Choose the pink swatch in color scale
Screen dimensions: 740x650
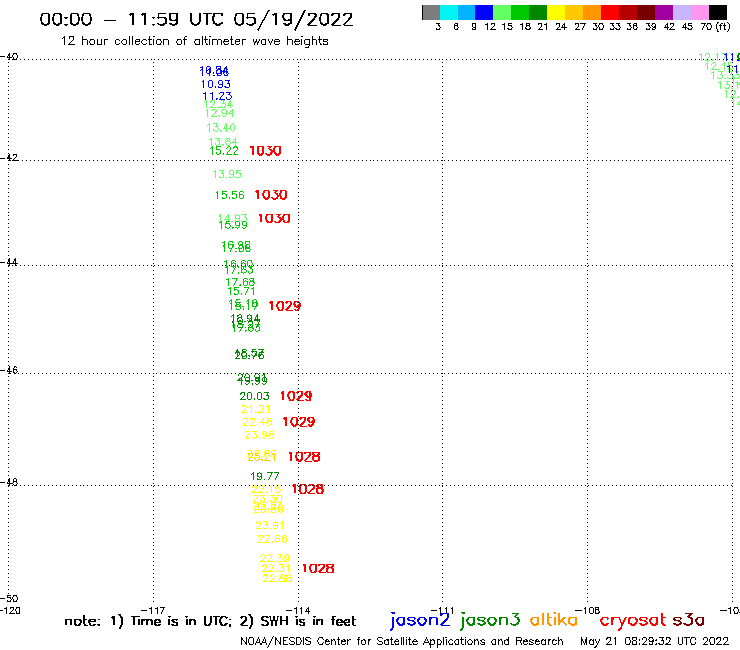[699, 12]
